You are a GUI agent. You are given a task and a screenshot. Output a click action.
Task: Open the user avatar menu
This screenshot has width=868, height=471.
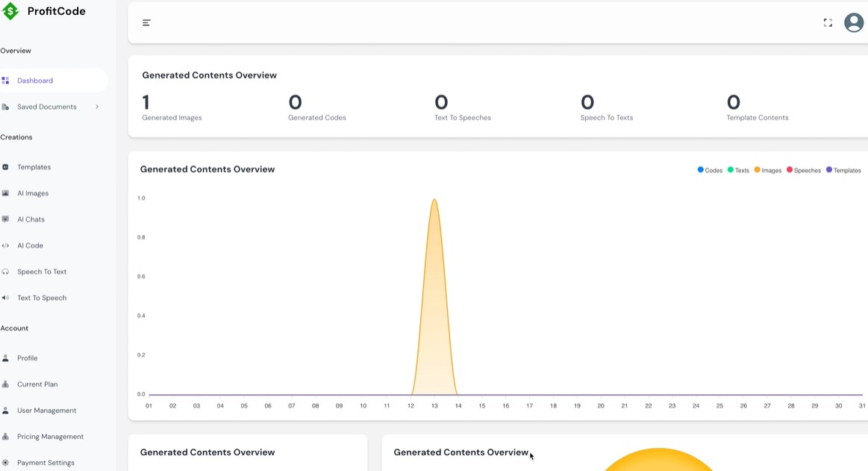[x=854, y=22]
